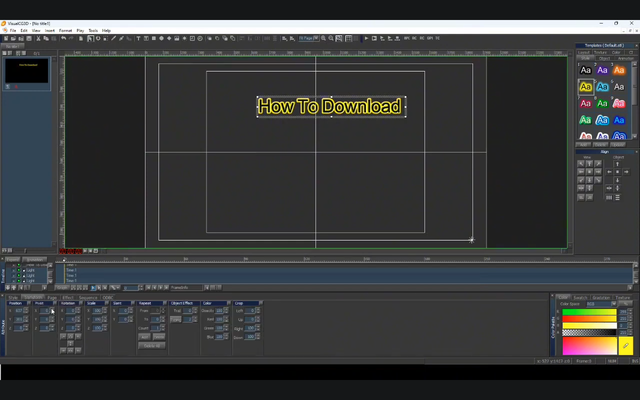Click object align right arrow
The image size is (640, 400).
(626, 172)
